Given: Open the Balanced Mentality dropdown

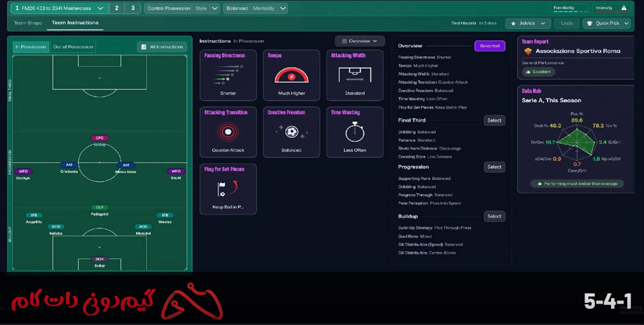Looking at the screenshot, I should (x=256, y=8).
